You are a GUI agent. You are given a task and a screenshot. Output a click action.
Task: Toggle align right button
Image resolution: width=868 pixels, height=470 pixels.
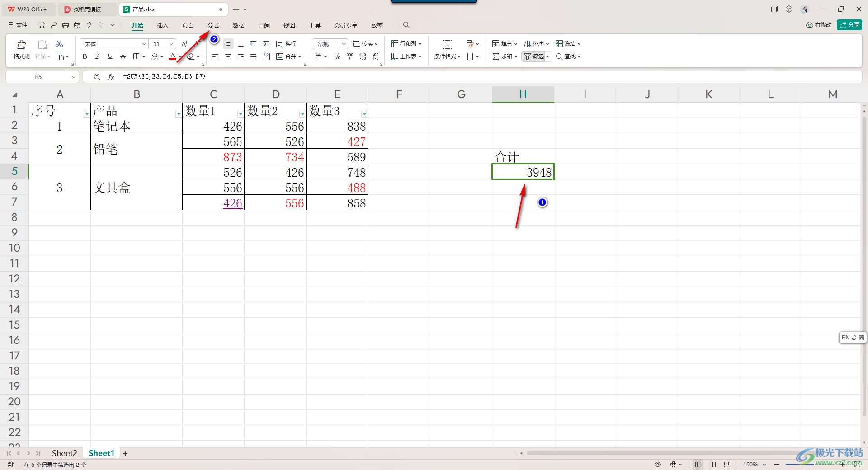241,56
